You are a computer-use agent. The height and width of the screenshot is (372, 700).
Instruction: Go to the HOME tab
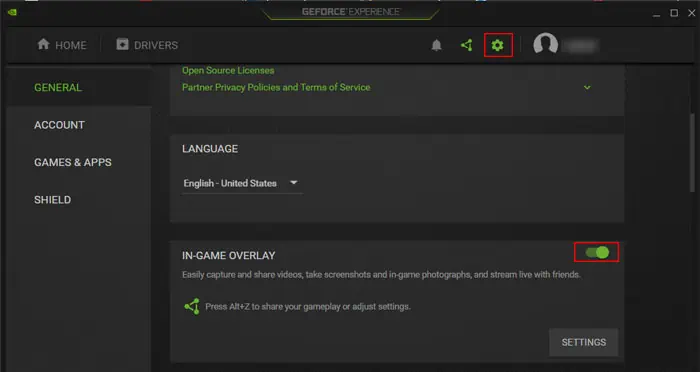pyautogui.click(x=62, y=45)
